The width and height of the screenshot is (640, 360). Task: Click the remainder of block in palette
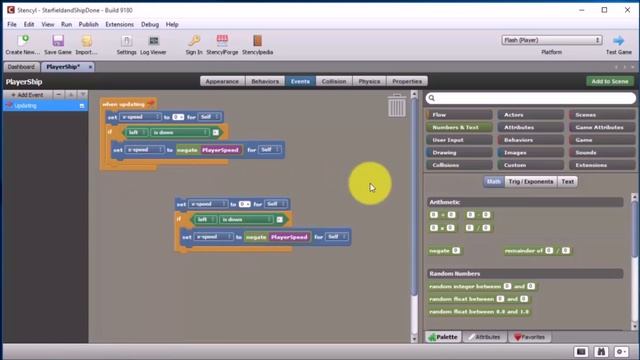pyautogui.click(x=537, y=251)
